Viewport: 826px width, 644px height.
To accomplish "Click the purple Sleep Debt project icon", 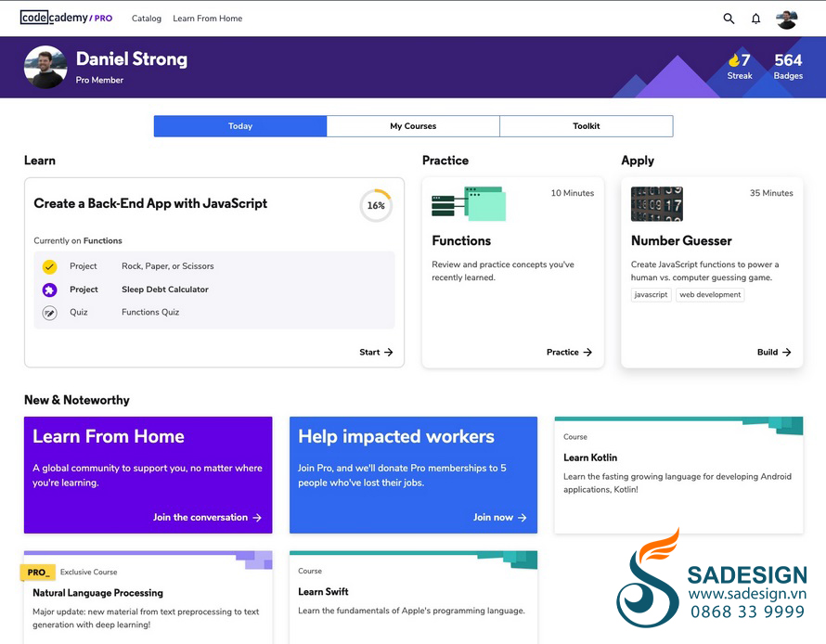I will 49,290.
